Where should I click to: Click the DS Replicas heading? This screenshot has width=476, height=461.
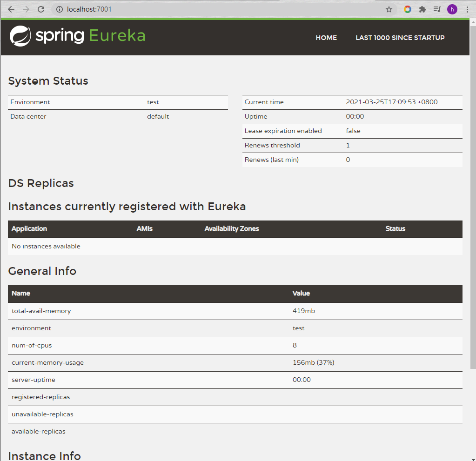click(41, 183)
